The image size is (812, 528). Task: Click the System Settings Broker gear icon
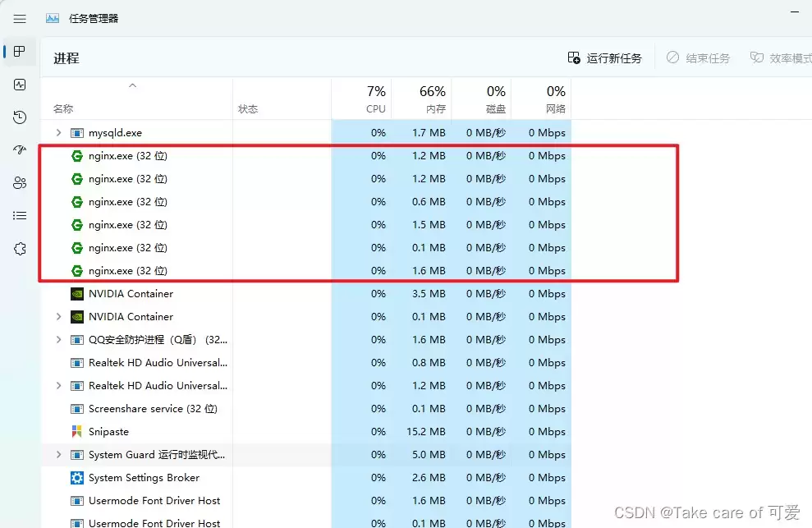pos(76,478)
